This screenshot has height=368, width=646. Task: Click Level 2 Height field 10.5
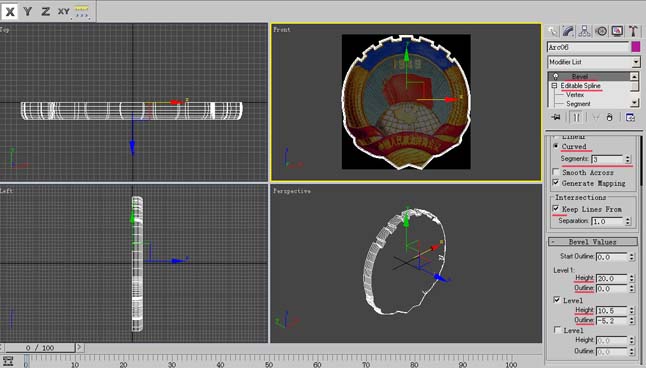coord(611,310)
